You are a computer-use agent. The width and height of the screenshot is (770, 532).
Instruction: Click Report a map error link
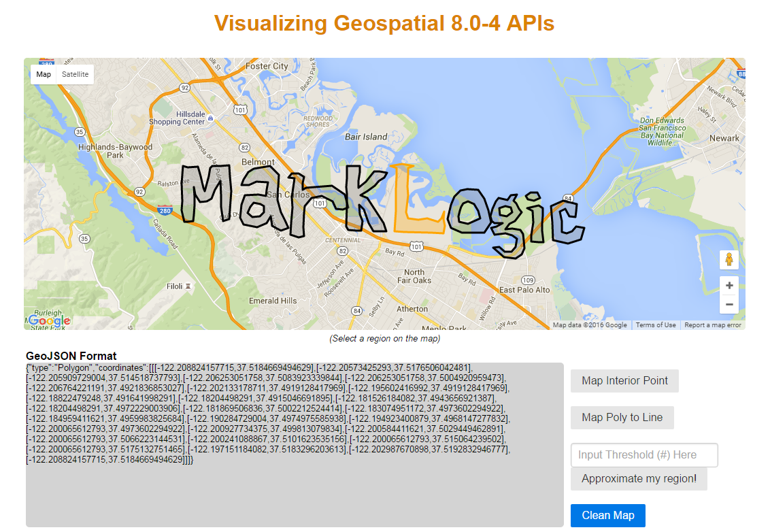[713, 325]
